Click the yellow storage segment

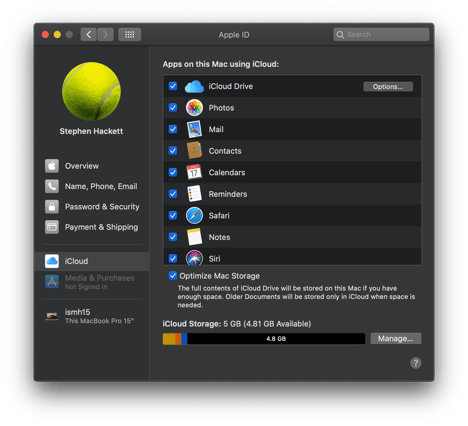(169, 339)
